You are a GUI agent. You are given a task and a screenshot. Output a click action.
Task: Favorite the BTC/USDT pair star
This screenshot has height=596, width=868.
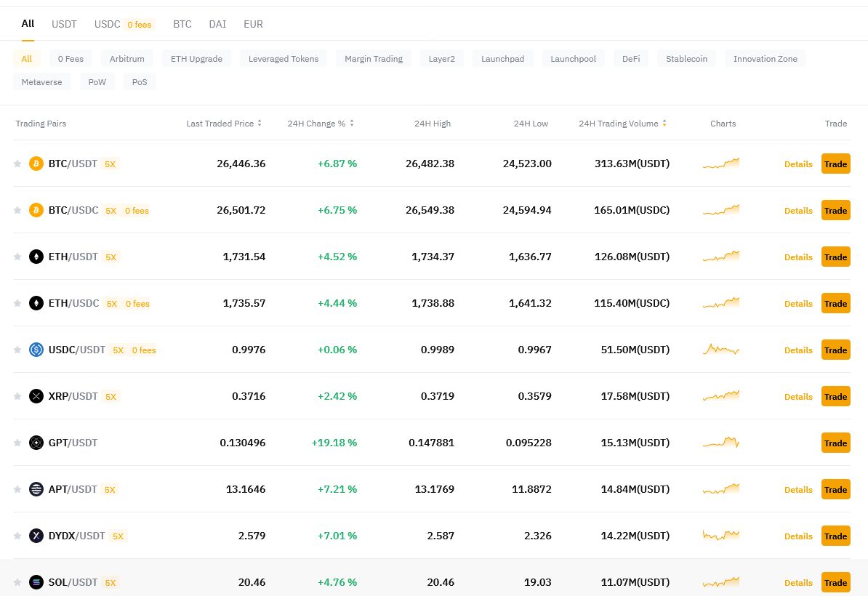[x=17, y=164]
